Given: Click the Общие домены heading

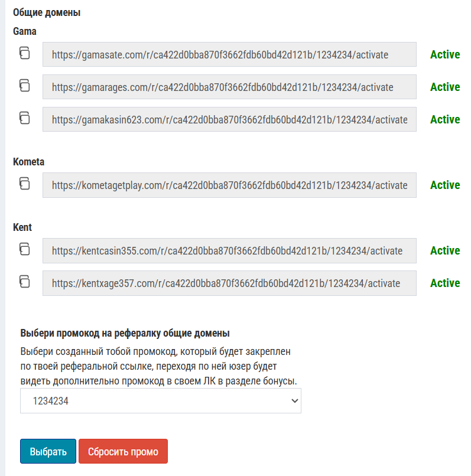Looking at the screenshot, I should coord(47,12).
